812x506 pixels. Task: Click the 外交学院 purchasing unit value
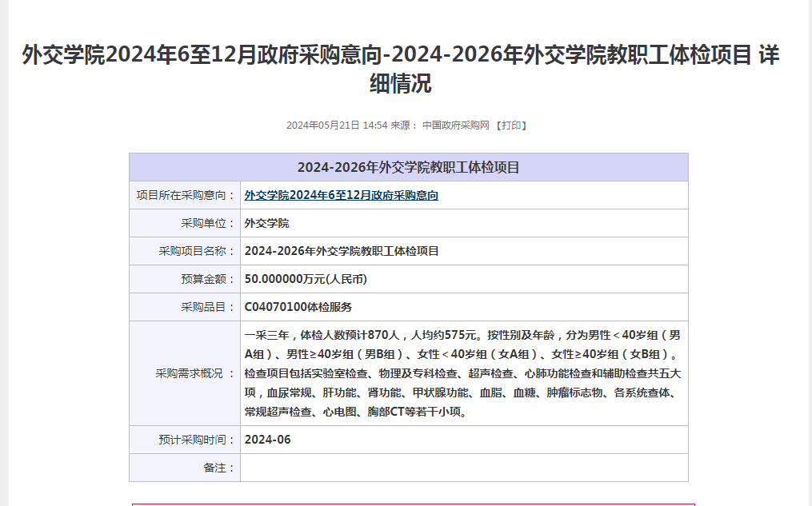(266, 223)
